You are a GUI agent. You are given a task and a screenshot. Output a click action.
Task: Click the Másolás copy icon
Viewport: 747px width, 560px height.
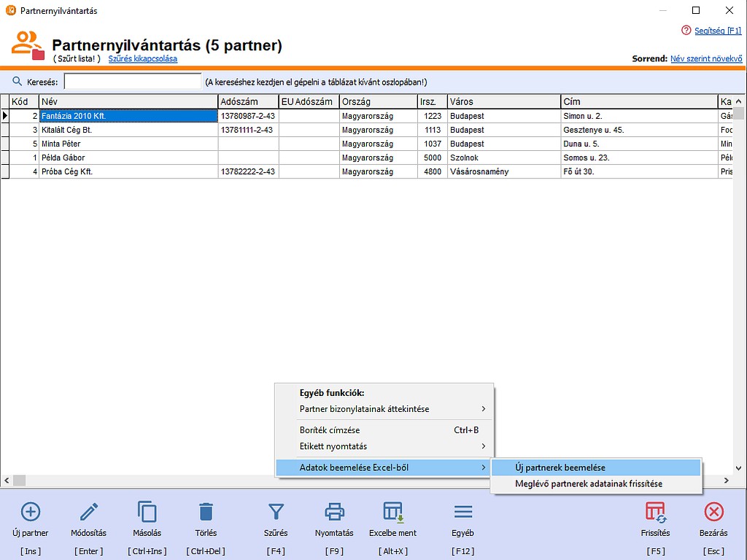[147, 511]
